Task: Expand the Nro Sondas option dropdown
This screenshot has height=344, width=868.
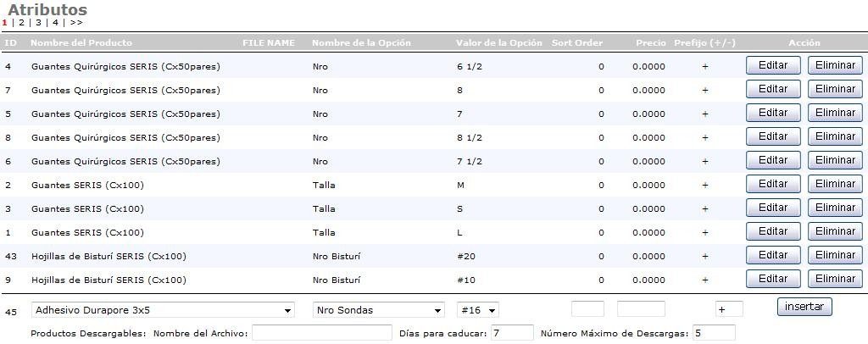Action: tap(378, 311)
